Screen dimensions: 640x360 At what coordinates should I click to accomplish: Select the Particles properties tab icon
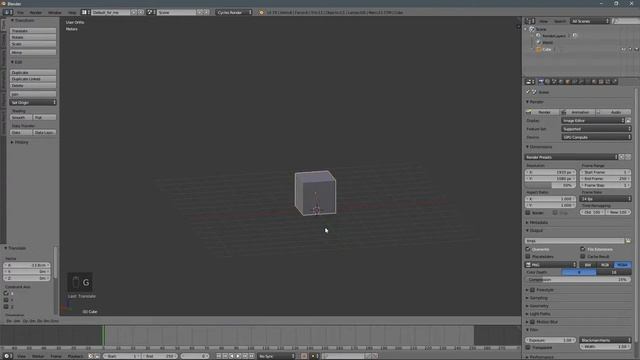pos(608,82)
